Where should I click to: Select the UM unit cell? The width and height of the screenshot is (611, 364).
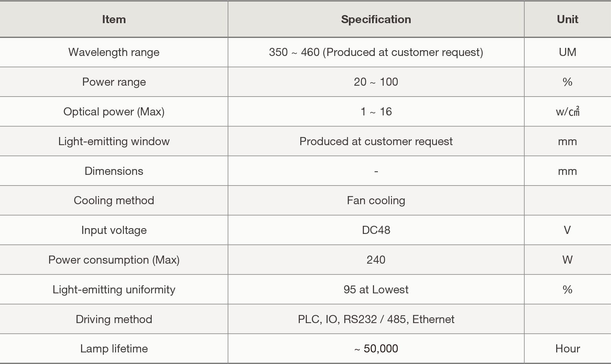567,52
